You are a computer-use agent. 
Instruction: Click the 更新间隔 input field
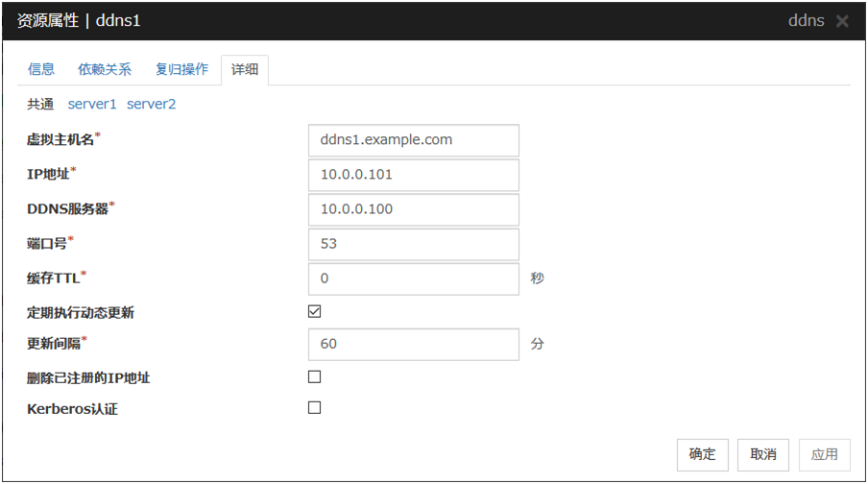(x=414, y=344)
